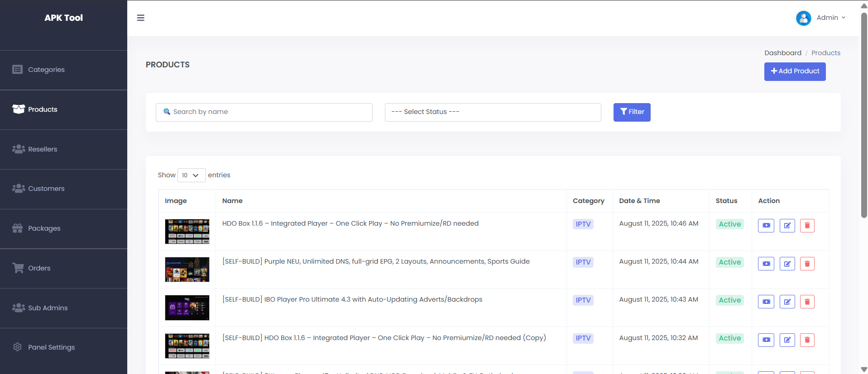Open Orders in the sidebar
868x374 pixels.
pyautogui.click(x=63, y=268)
